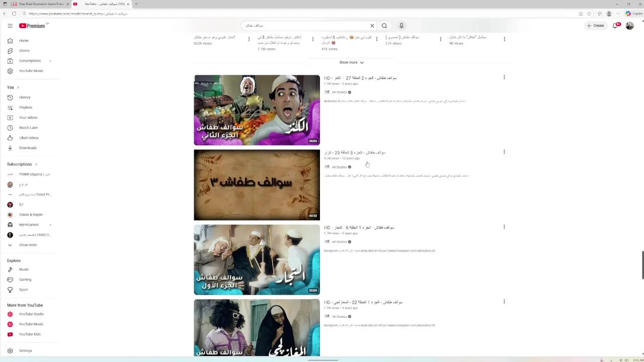
Task: Go to Home in sidebar
Action: click(24, 41)
